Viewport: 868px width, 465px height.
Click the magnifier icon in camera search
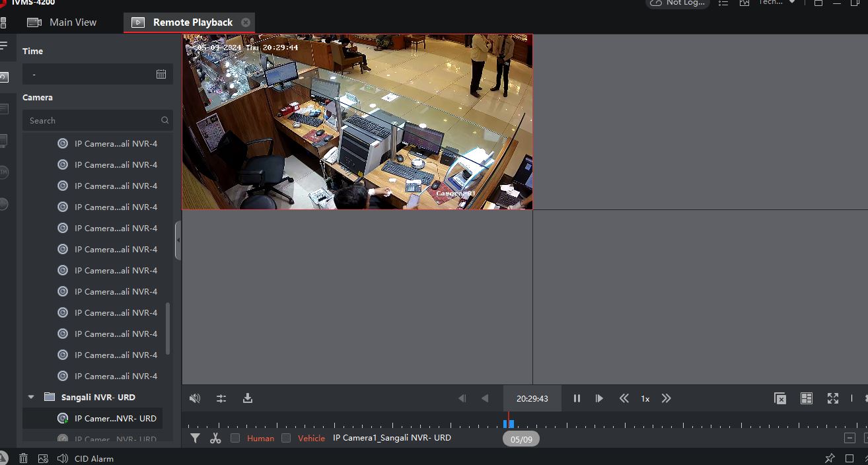click(165, 120)
